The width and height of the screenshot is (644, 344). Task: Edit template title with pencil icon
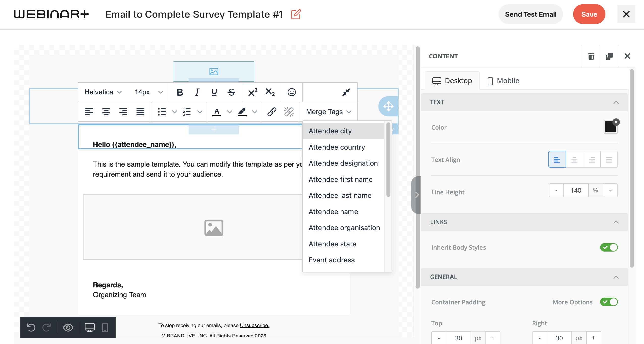coord(296,14)
